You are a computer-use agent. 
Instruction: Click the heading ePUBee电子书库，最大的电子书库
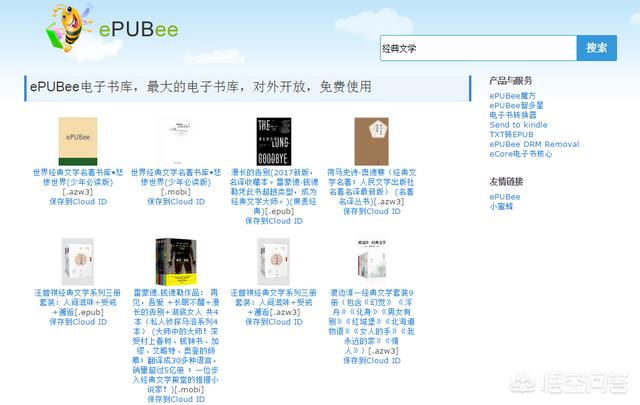[200, 87]
